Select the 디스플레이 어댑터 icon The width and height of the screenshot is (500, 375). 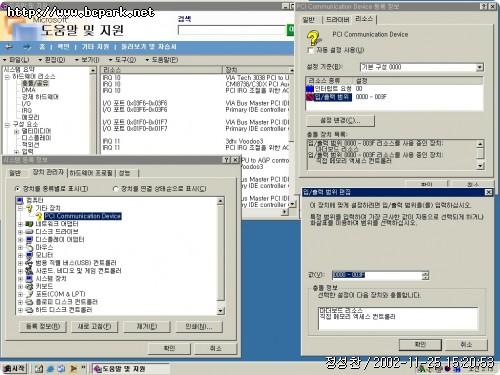tap(29, 240)
